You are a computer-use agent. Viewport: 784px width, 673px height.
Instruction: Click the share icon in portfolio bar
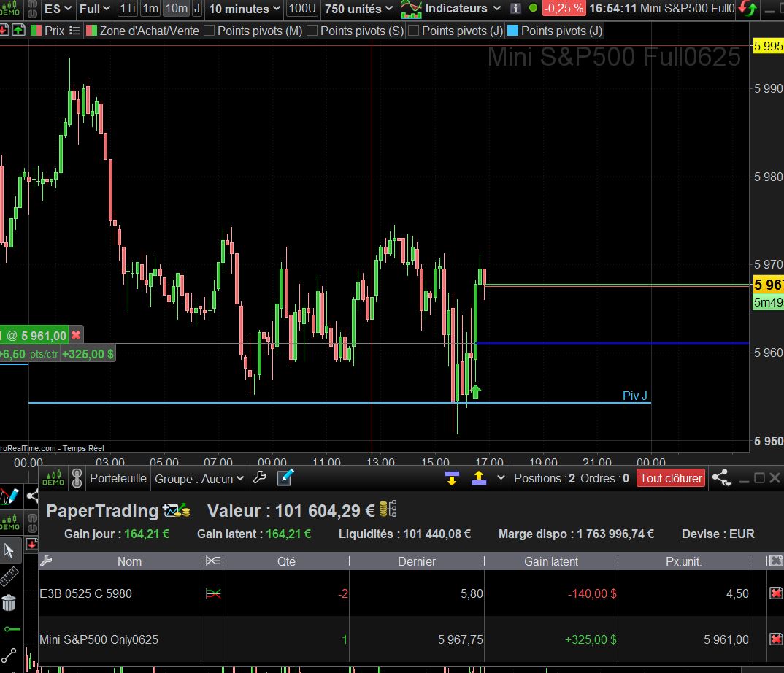[x=721, y=478]
